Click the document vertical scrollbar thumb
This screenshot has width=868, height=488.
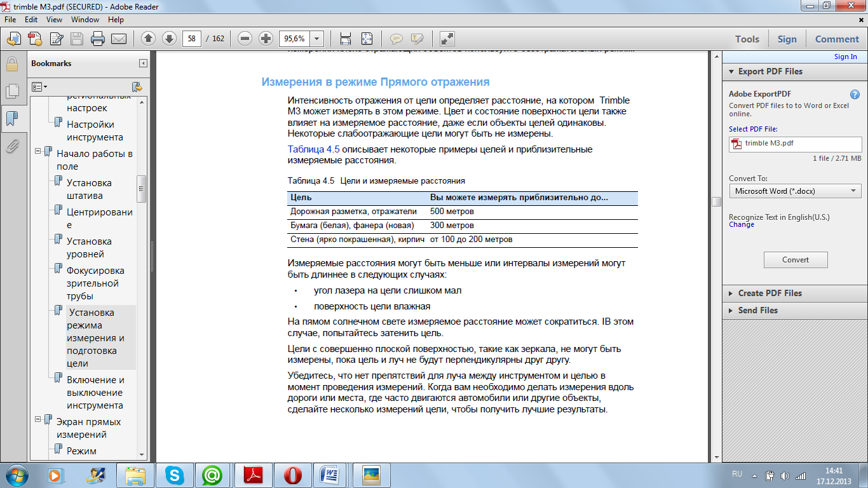coord(716,201)
